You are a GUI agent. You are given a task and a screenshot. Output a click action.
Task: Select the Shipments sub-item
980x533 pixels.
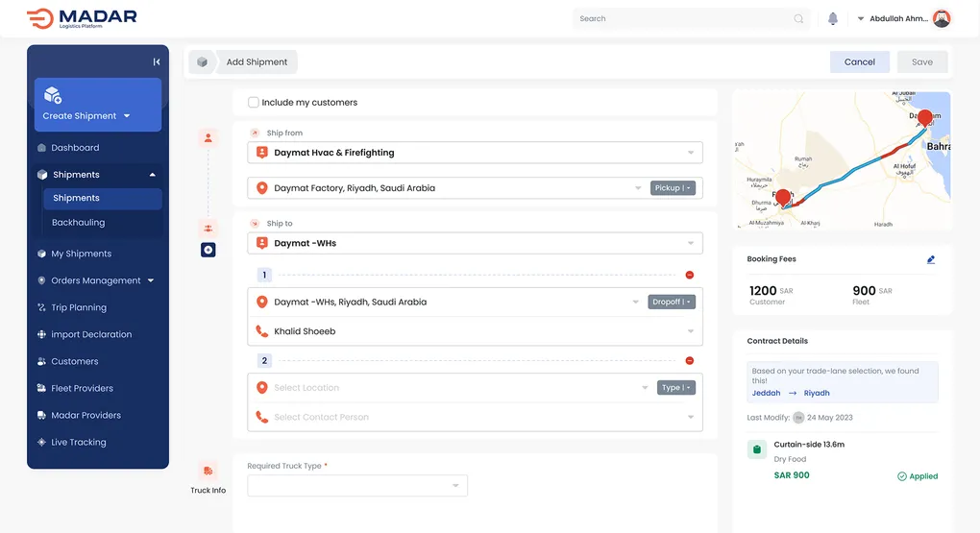[103, 198]
